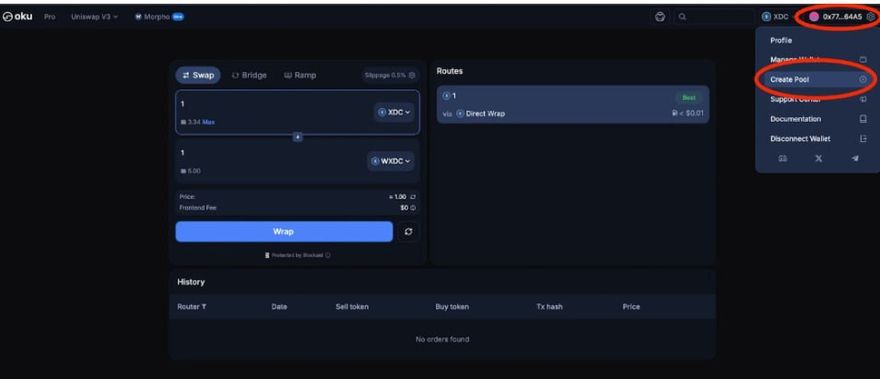Open the Morpho link
Screen dimensions: 880x379
pyautogui.click(x=159, y=17)
